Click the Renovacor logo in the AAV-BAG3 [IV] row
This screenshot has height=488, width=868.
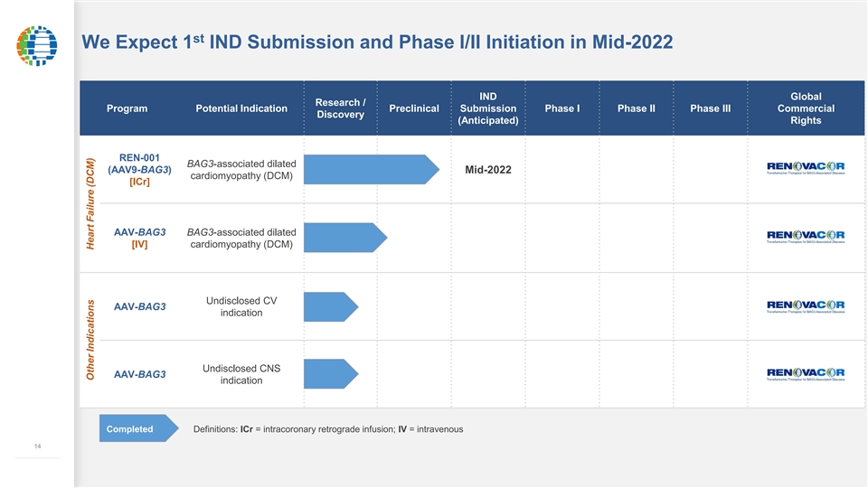point(806,237)
